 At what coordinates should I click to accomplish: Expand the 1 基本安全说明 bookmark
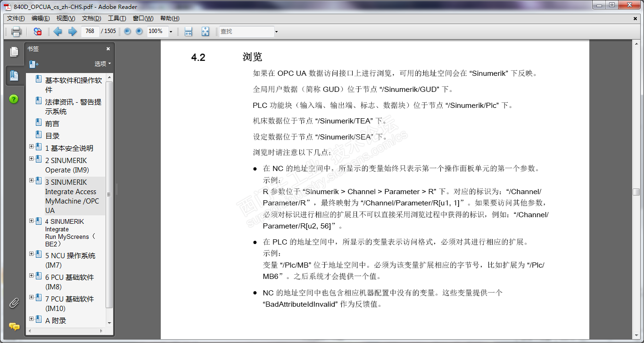(32, 147)
